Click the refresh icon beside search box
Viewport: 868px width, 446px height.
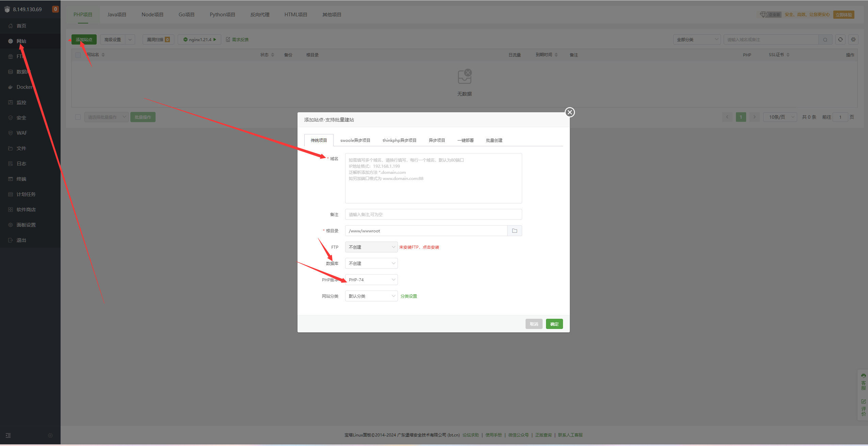(840, 39)
